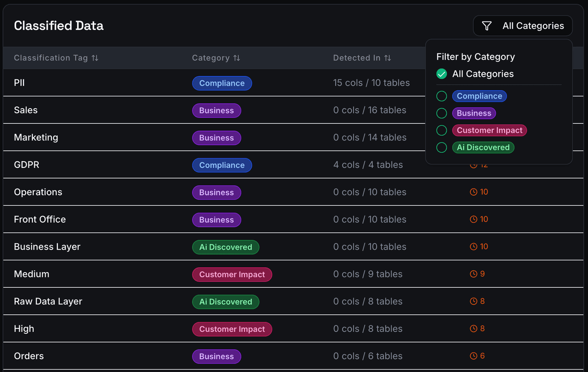The height and width of the screenshot is (372, 588).
Task: Click the Compliance badge on the PII row
Action: tap(222, 83)
